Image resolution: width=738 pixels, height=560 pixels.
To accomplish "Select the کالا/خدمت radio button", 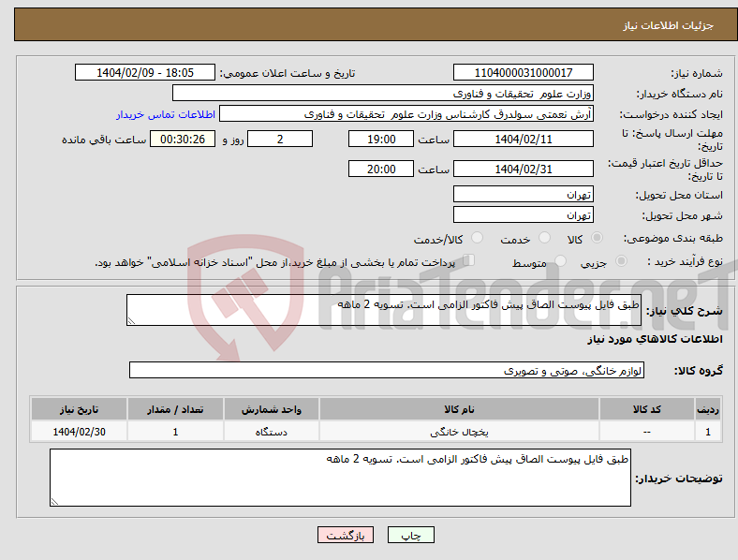I will click(477, 238).
